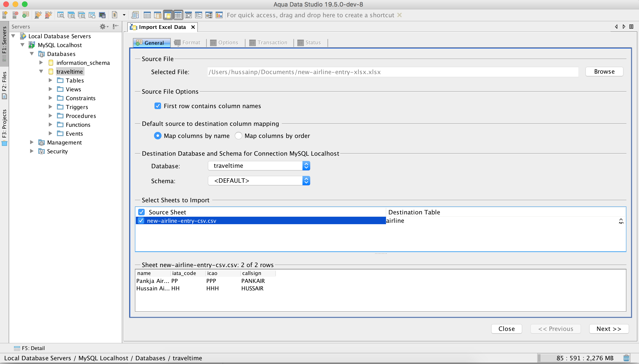Screen dimensions: 639x364
Task: Open the Database traveltime dropdown
Action: coord(259,166)
